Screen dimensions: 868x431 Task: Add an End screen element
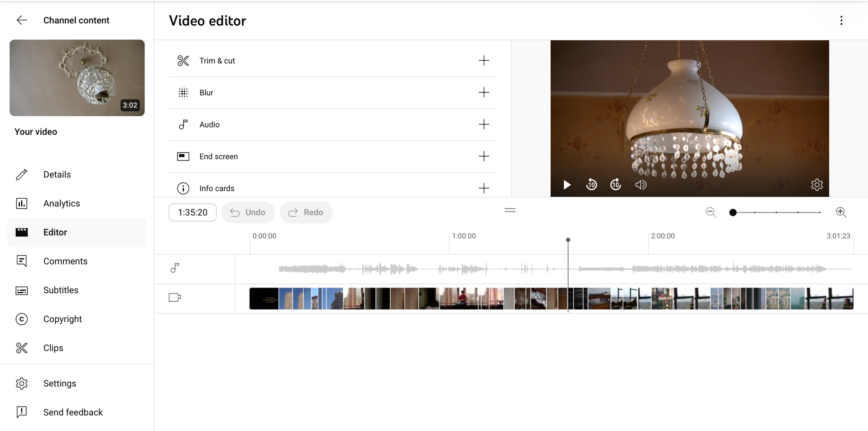coord(483,157)
